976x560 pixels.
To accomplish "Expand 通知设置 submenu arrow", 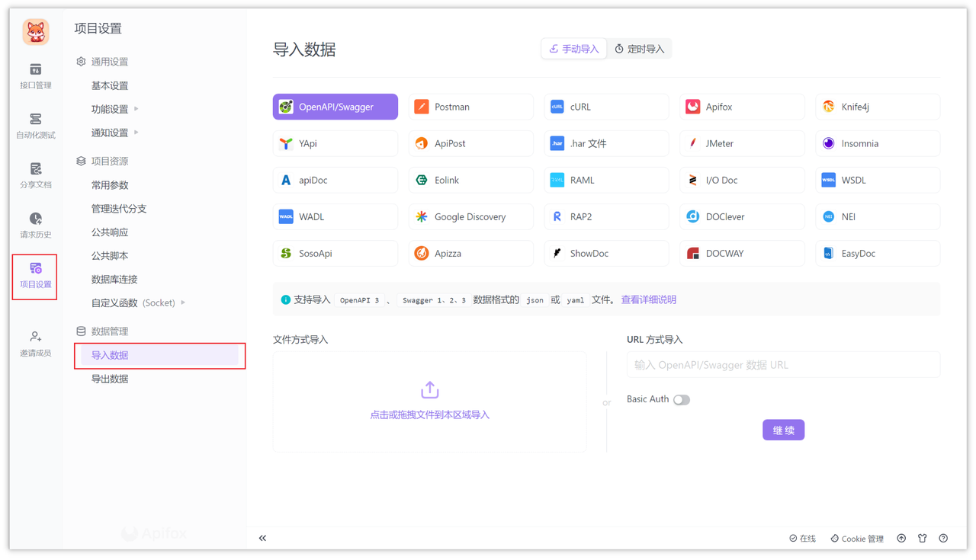I will pyautogui.click(x=136, y=133).
